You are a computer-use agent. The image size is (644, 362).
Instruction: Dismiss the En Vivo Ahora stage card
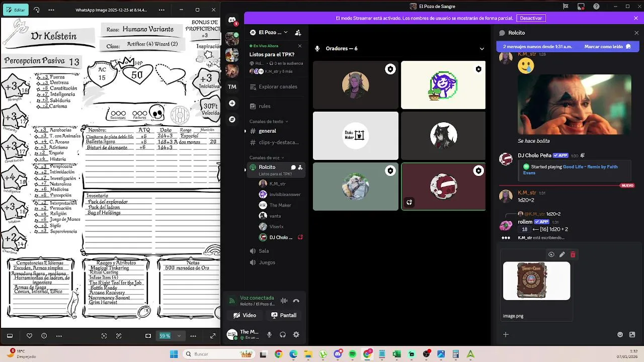[x=300, y=46]
